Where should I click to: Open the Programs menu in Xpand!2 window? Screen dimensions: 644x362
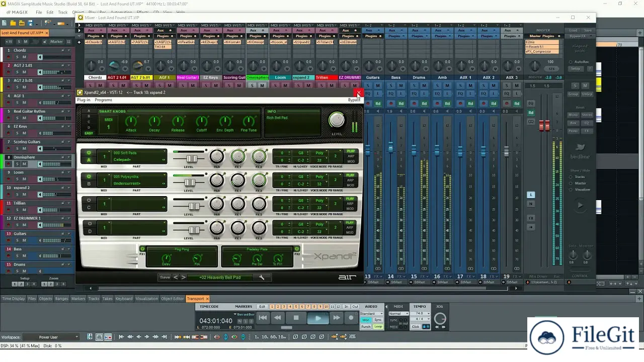point(103,100)
